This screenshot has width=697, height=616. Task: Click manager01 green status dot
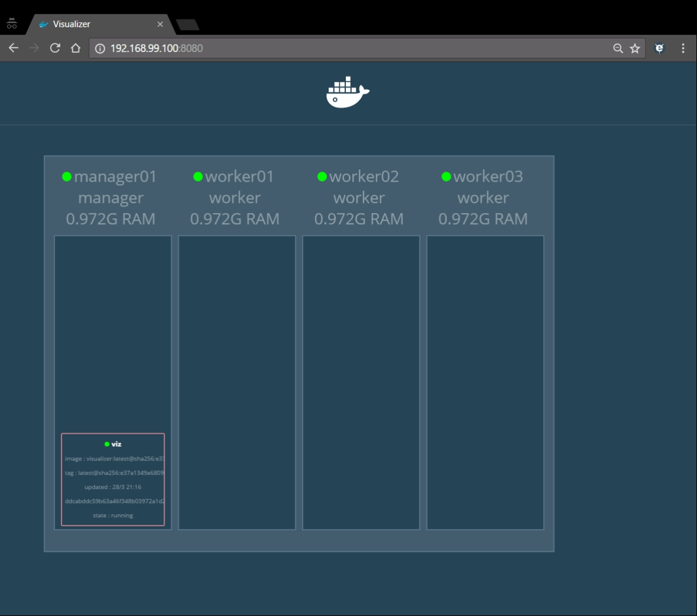(x=67, y=177)
